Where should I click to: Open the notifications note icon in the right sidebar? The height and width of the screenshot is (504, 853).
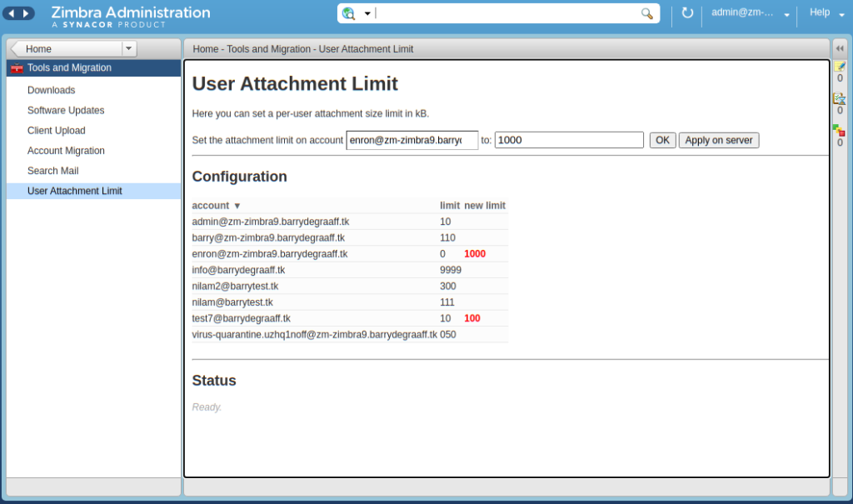point(841,65)
